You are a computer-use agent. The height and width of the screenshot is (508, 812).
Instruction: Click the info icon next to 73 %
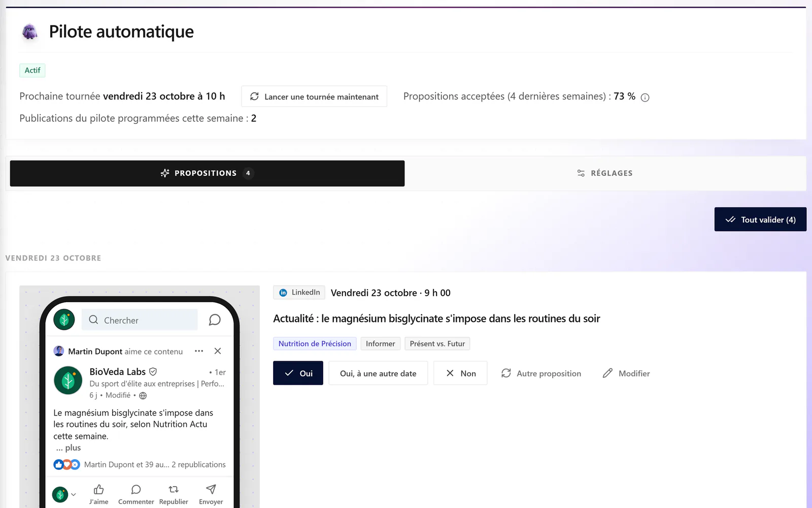(x=645, y=98)
